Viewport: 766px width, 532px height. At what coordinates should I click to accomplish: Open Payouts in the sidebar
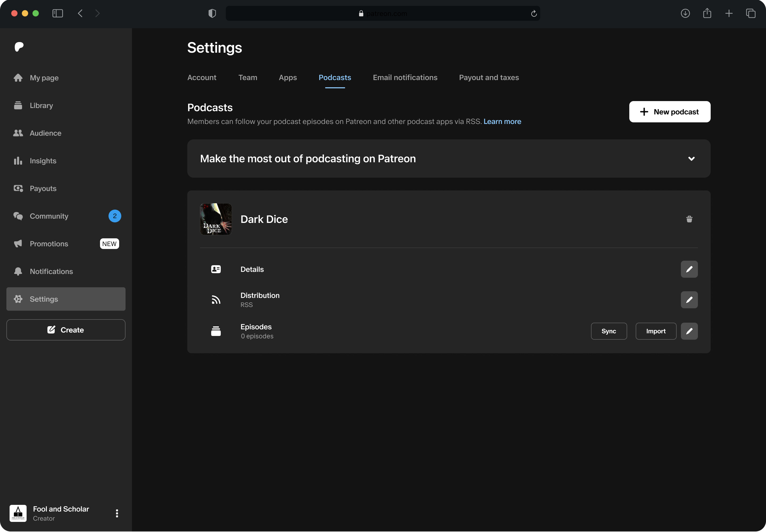[66, 188]
